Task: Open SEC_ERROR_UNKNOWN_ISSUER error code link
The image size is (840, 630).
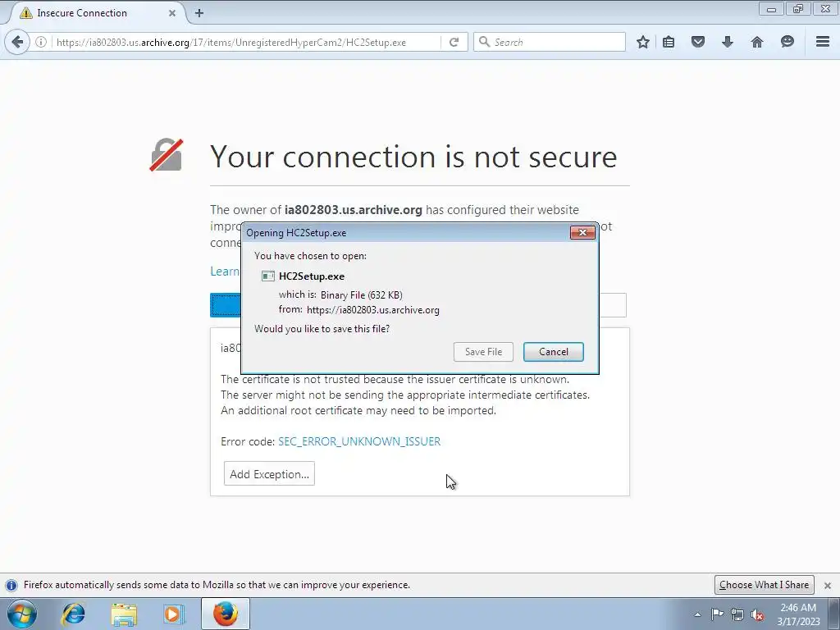Action: pos(359,441)
